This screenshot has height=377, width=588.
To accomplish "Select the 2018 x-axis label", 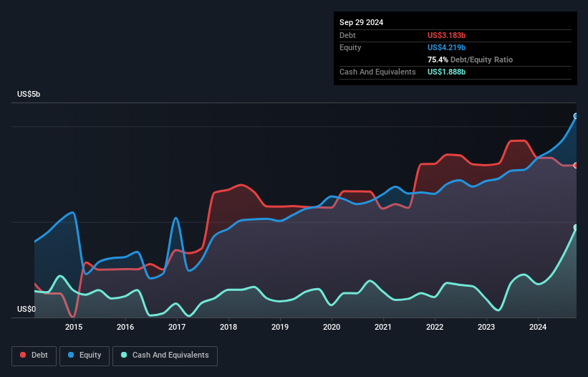I will [228, 328].
